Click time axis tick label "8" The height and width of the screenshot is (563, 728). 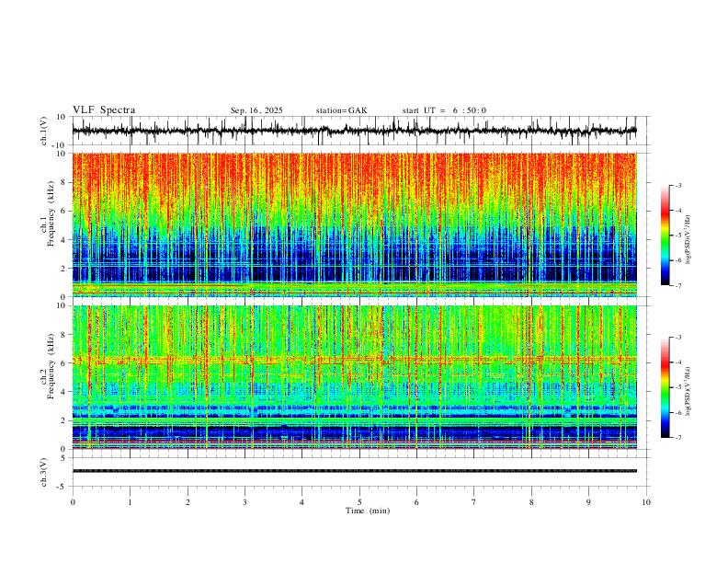531,502
